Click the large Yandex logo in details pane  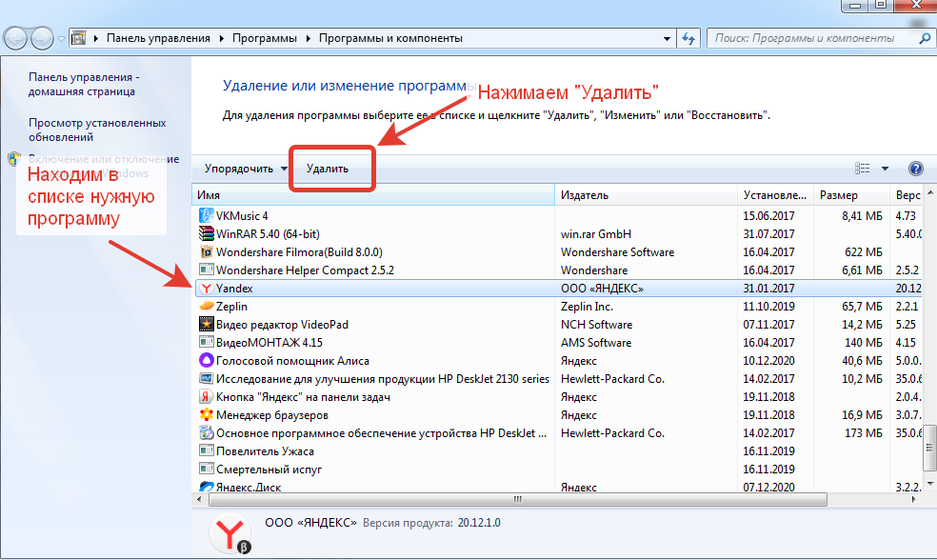coord(230,533)
